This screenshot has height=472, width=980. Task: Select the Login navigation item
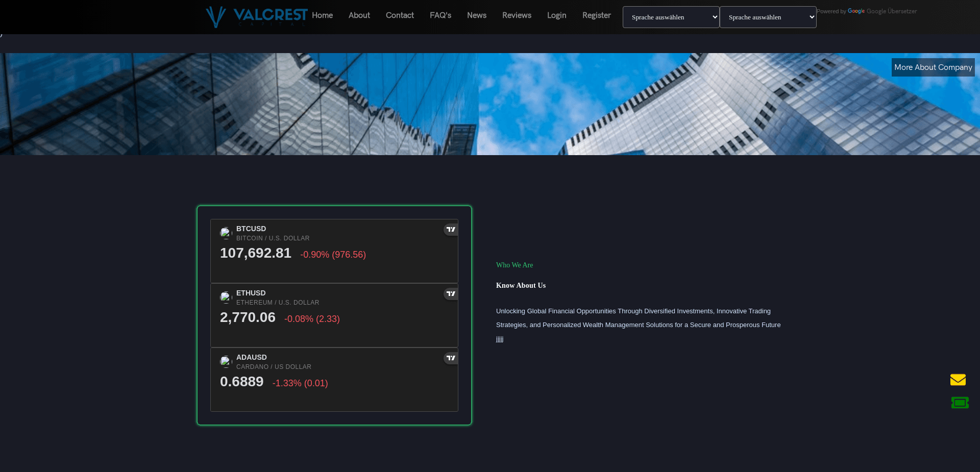[x=556, y=15]
